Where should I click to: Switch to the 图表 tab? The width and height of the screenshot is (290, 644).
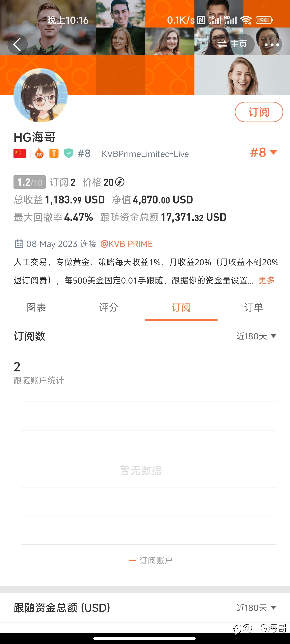click(36, 307)
